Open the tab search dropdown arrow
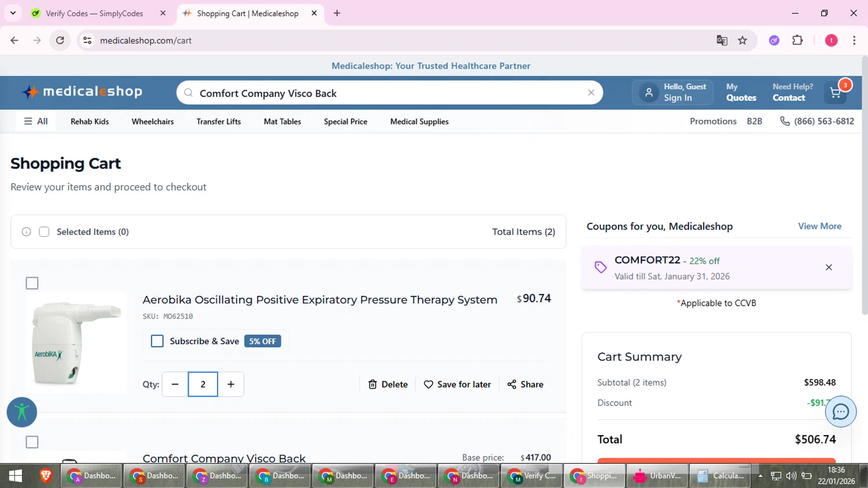 coord(13,13)
